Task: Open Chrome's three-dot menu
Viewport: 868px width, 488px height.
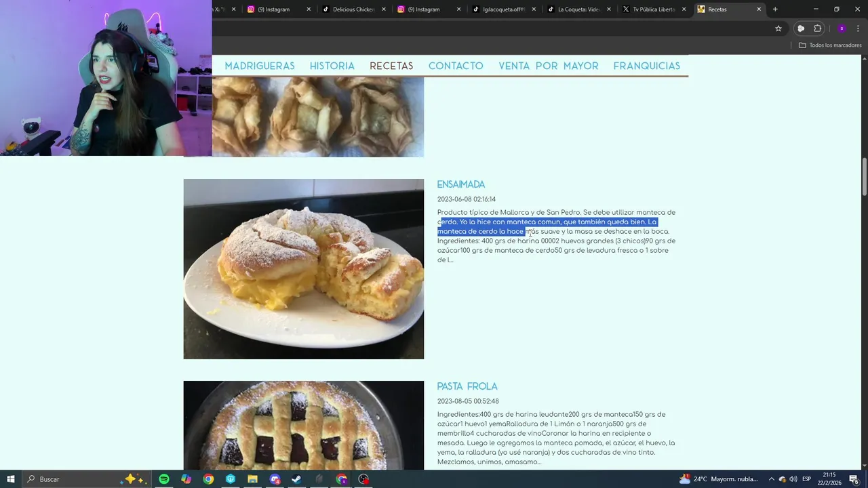Action: click(x=857, y=28)
